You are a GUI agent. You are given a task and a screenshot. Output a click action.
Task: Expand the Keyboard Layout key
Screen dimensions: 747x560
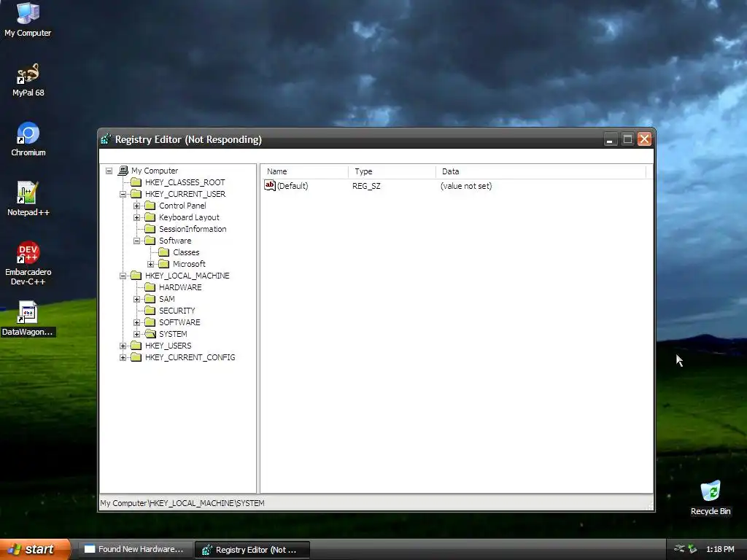click(x=136, y=217)
